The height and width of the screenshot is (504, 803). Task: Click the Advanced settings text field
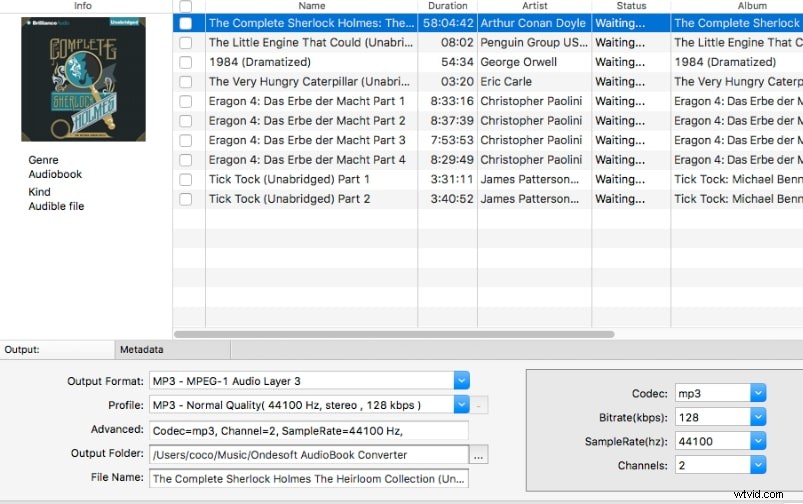[x=309, y=431]
